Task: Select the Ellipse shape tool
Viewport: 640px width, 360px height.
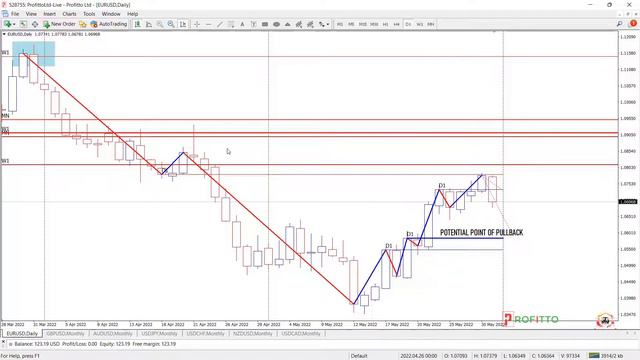Action: click(276, 24)
